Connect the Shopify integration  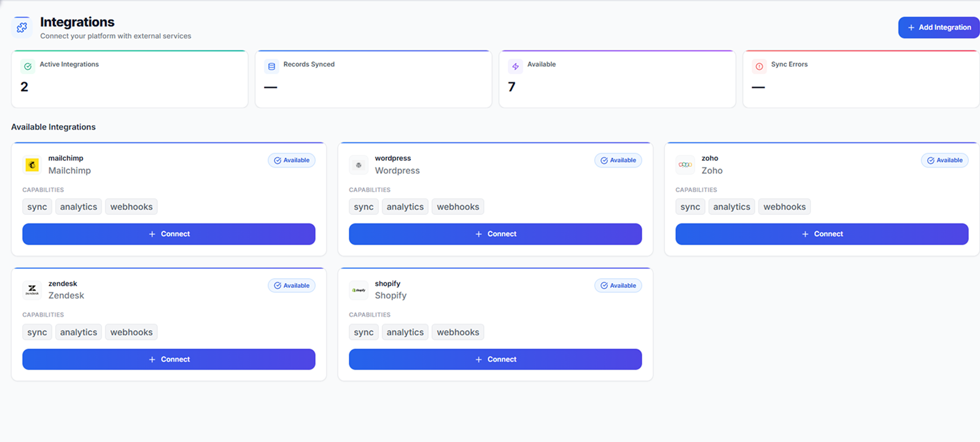point(496,359)
